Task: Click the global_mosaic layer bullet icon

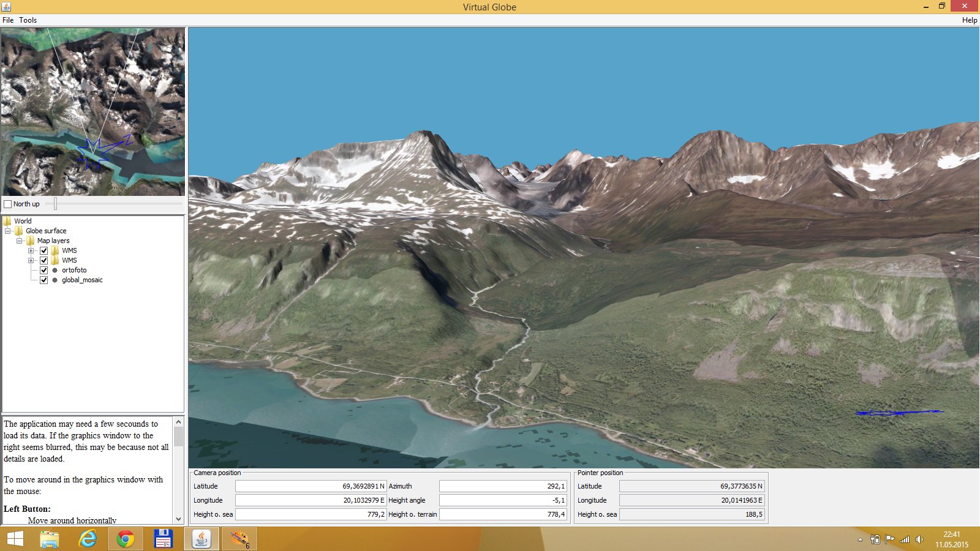Action: tap(55, 280)
